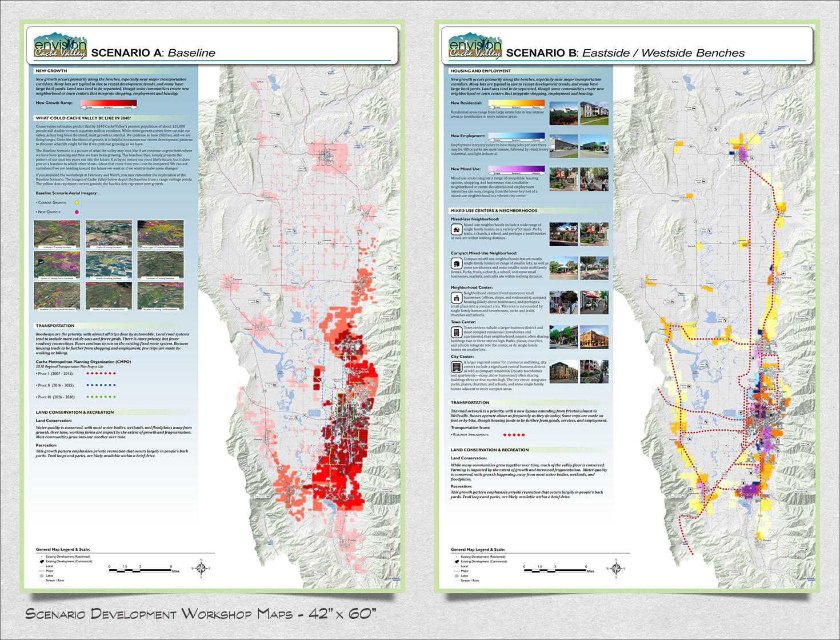This screenshot has width=840, height=640.
Task: Click the 'SCENARIO B: Eastside / Westside Benches' title
Action: coord(626,53)
